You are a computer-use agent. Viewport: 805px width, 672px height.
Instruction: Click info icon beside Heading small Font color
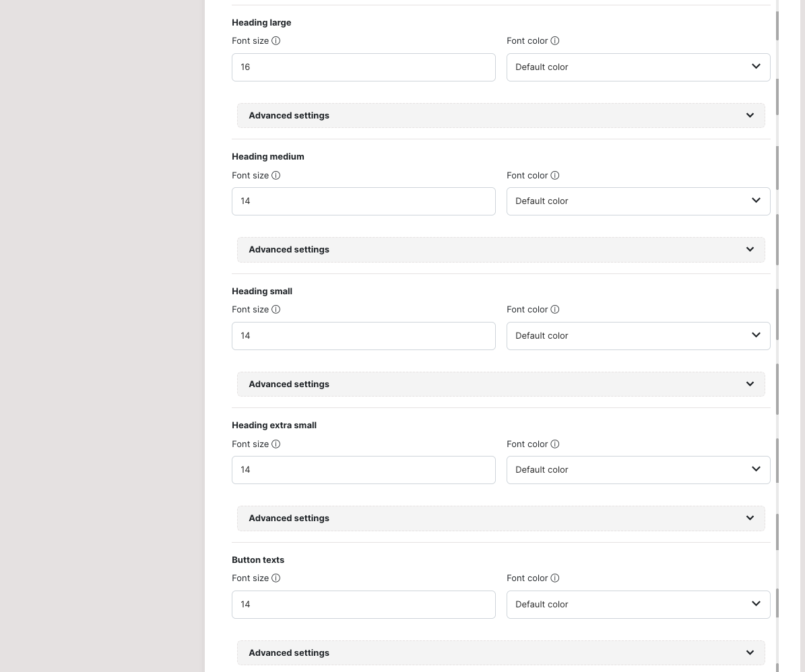coord(554,310)
